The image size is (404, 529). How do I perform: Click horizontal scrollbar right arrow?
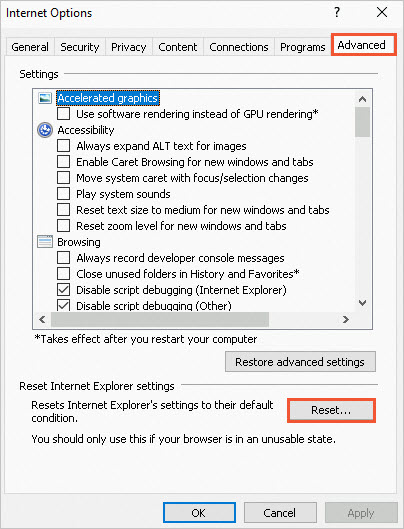tap(346, 319)
